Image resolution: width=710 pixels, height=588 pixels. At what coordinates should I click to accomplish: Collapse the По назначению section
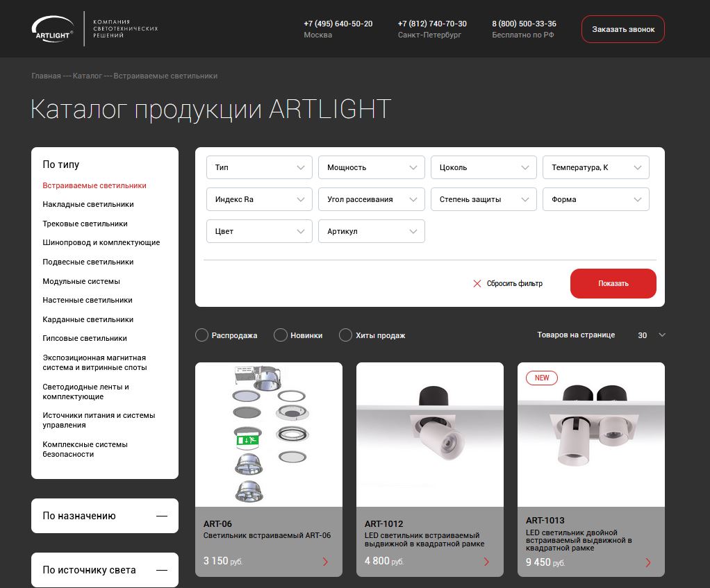tap(162, 516)
